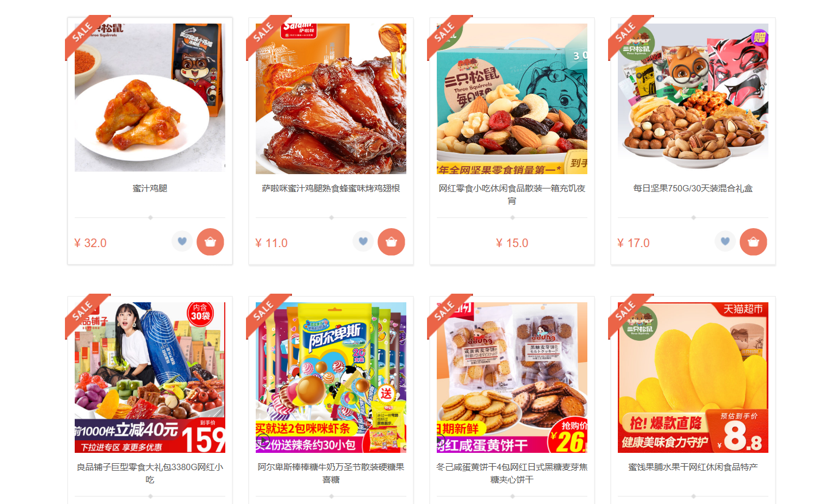Favorite the 蜜汁鸡腿 product with heart icon

(182, 241)
